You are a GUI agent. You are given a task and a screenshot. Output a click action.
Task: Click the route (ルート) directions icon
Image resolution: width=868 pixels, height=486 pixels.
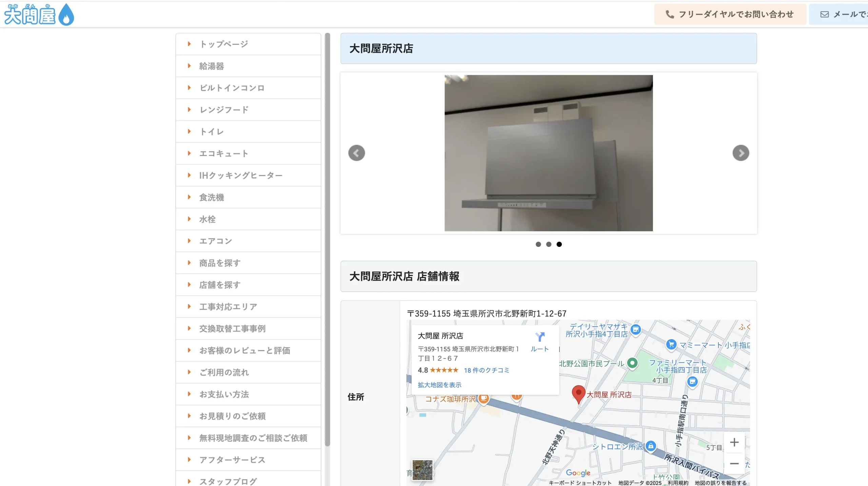539,337
